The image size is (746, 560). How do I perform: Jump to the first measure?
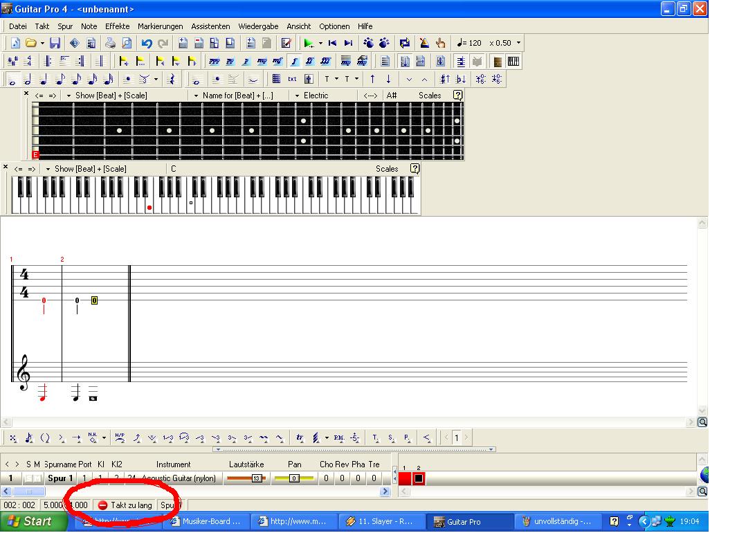coord(333,44)
